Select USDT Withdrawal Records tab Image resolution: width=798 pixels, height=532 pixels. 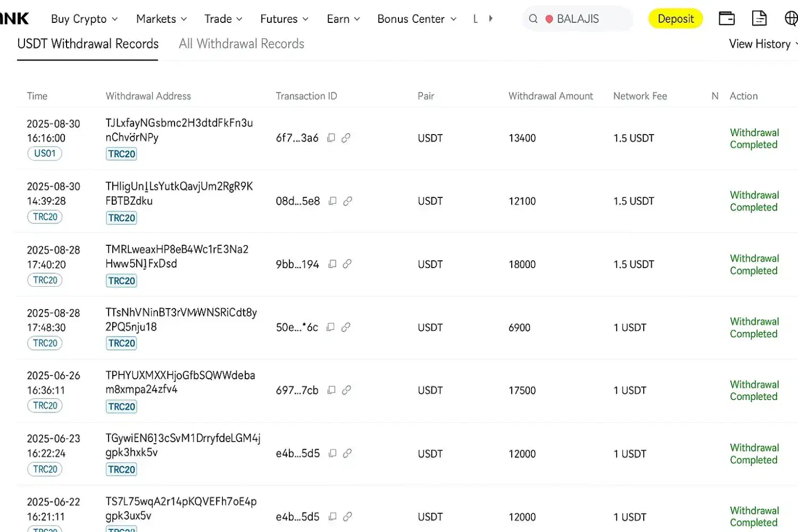coord(88,44)
